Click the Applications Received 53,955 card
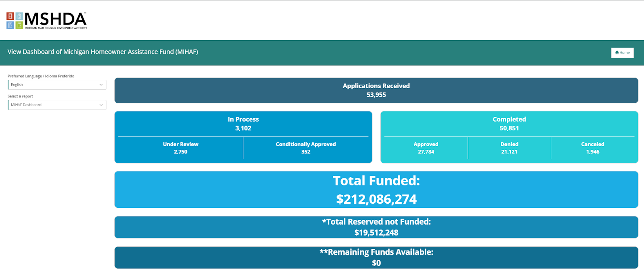 click(x=376, y=91)
